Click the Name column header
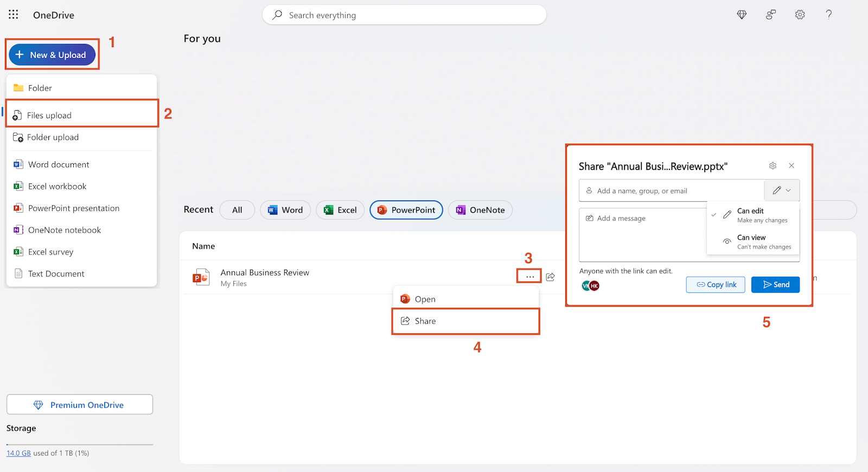Screen dimensions: 868x472 203,246
